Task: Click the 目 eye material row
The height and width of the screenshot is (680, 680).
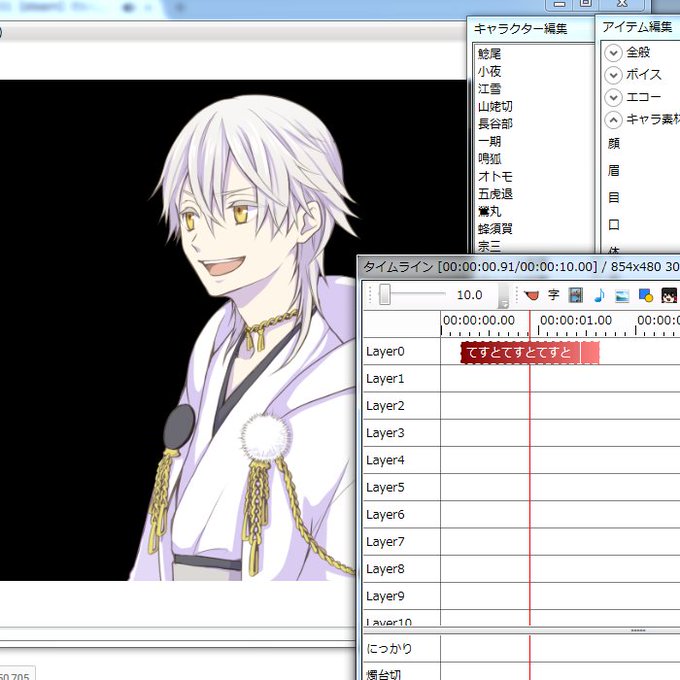Action: (x=614, y=198)
